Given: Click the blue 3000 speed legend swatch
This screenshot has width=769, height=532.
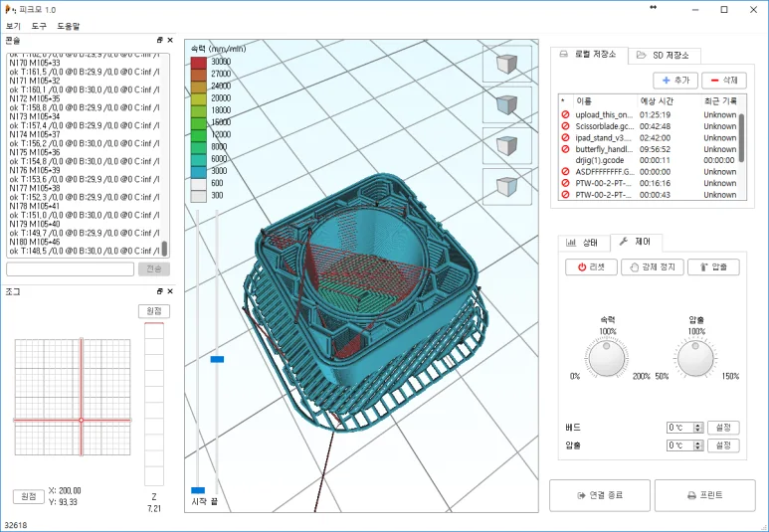Looking at the screenshot, I should (x=199, y=172).
